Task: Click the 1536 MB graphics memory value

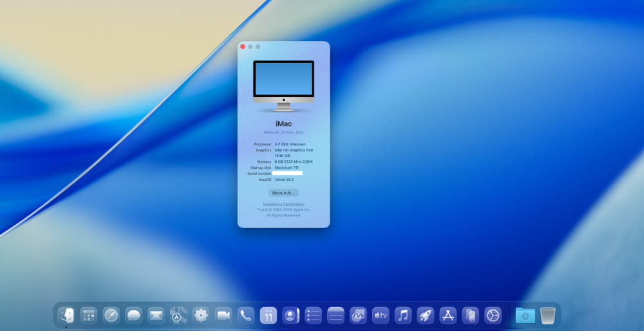Action: pyautogui.click(x=283, y=156)
